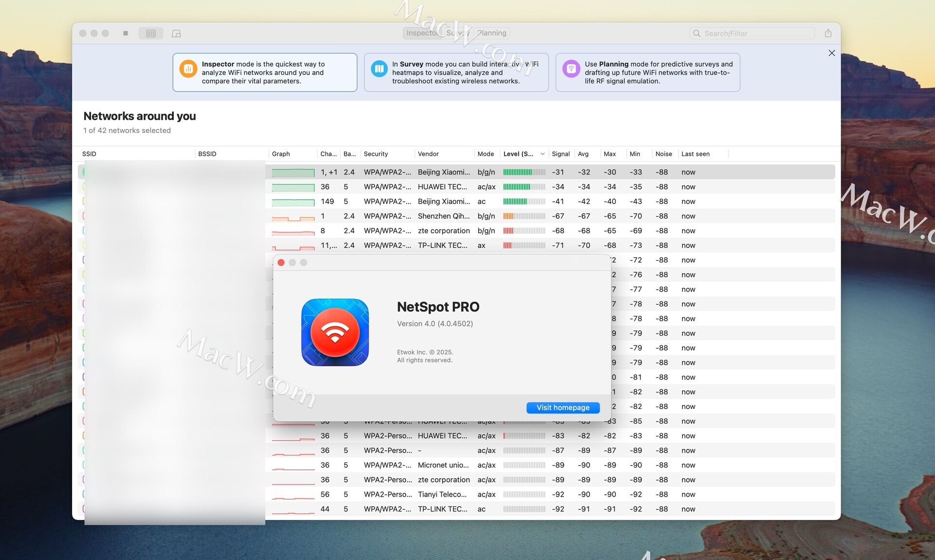Click the stop scanning square icon
This screenshot has height=560, width=935.
[x=126, y=33]
